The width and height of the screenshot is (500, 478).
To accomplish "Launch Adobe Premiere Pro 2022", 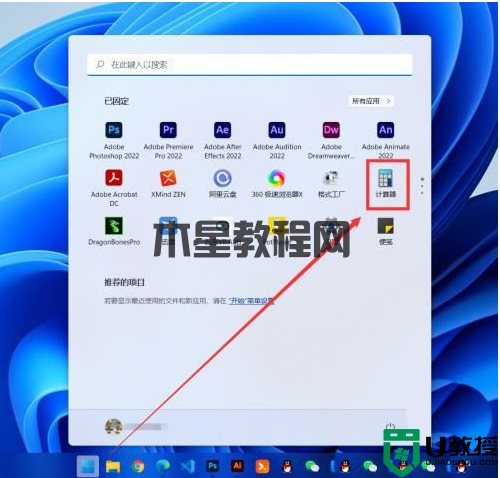I will pyautogui.click(x=168, y=140).
